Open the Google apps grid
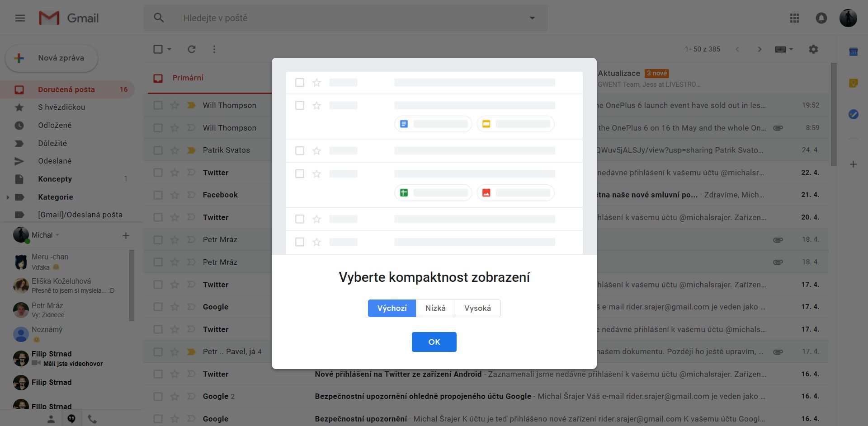 [x=794, y=18]
